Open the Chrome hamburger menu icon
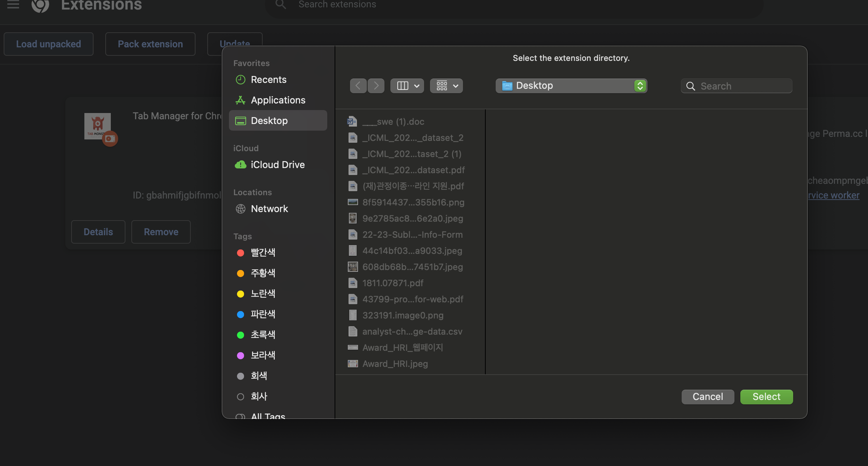The width and height of the screenshot is (868, 466). tap(13, 5)
